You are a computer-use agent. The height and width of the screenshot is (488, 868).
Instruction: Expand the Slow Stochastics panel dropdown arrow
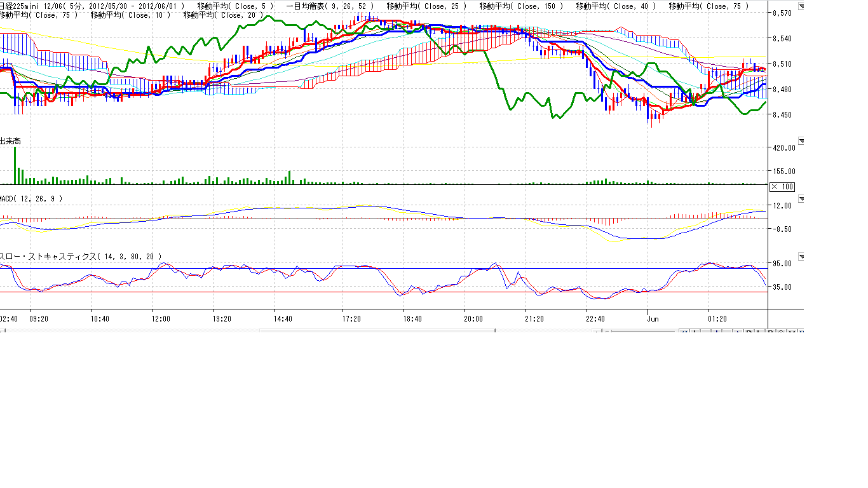click(800, 256)
